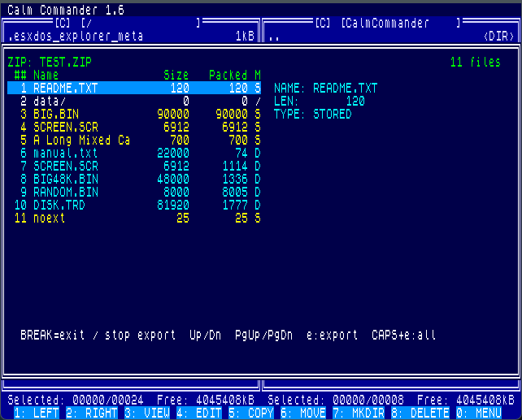522x420 pixels.
Task: Click the left panel [C] drive label
Action: pos(63,23)
